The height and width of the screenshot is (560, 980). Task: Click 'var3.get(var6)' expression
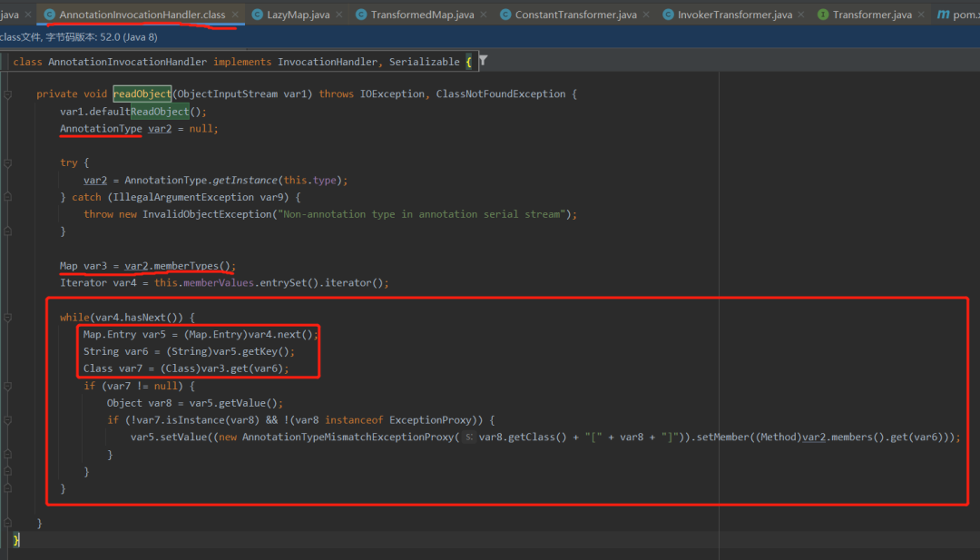242,368
